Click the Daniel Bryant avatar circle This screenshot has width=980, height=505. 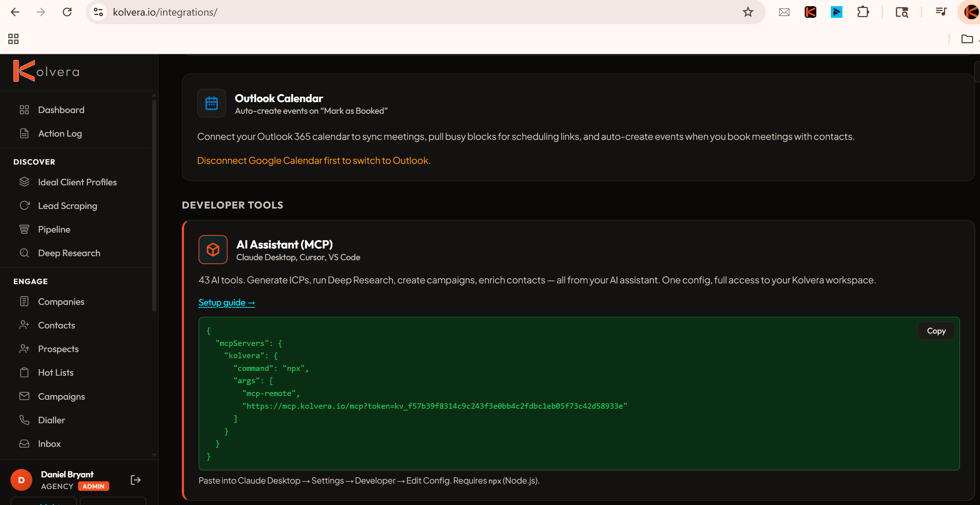(x=21, y=480)
